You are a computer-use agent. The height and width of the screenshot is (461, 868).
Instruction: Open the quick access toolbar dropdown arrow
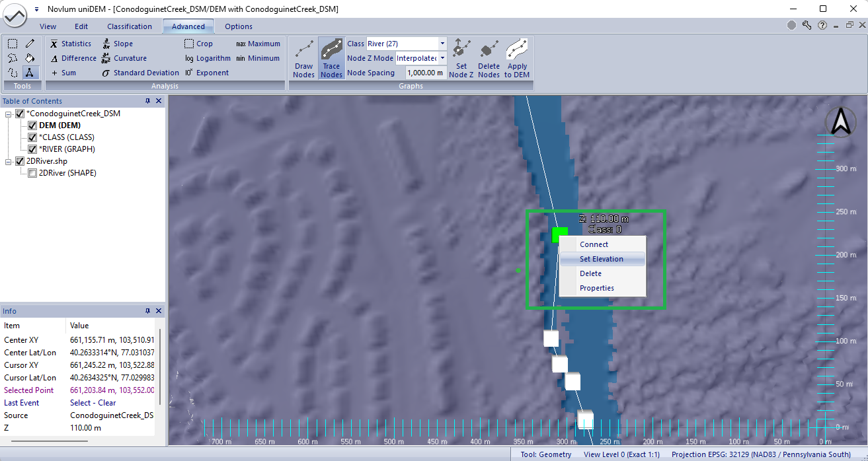(x=36, y=9)
